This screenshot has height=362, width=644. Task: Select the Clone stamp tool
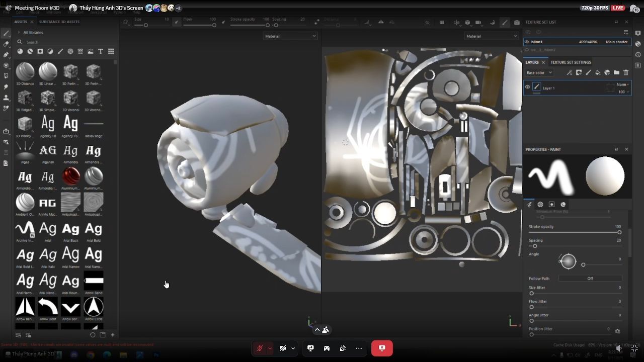pyautogui.click(x=6, y=98)
